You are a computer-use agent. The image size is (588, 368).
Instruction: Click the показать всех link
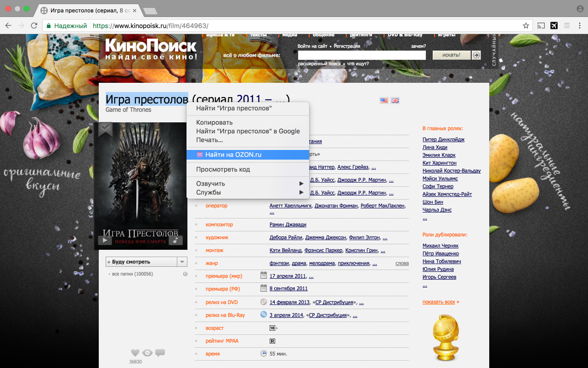point(439,302)
